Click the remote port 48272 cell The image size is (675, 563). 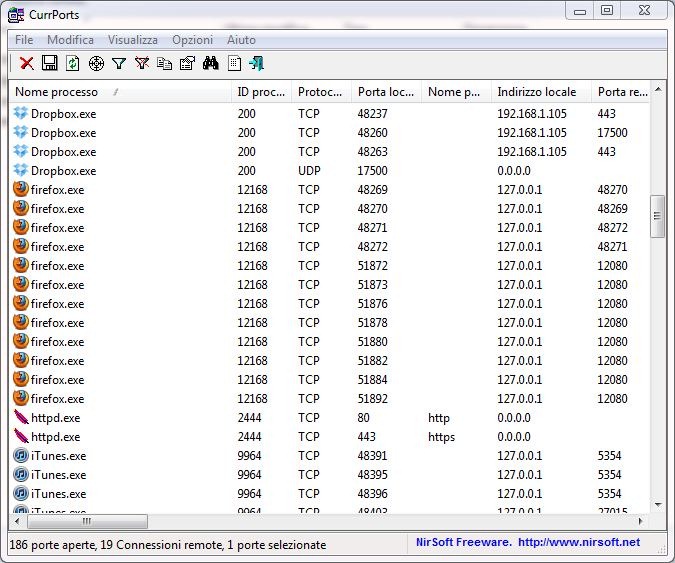click(612, 227)
